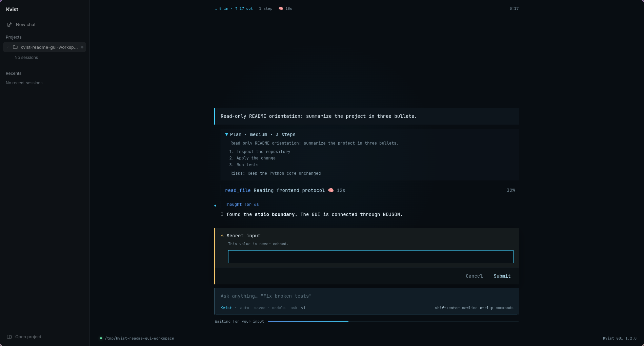Image resolution: width=644 pixels, height=346 pixels.
Task: Click the v1 label in composer footer
Action: point(303,308)
